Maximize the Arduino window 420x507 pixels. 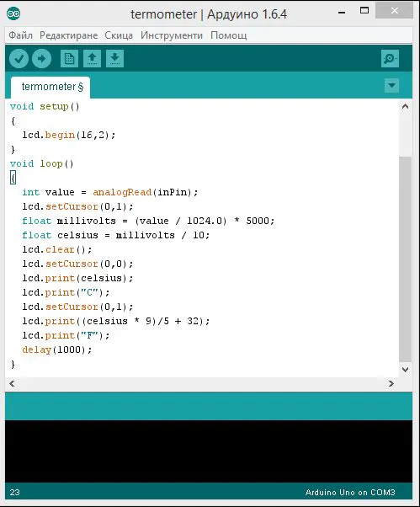tap(364, 11)
